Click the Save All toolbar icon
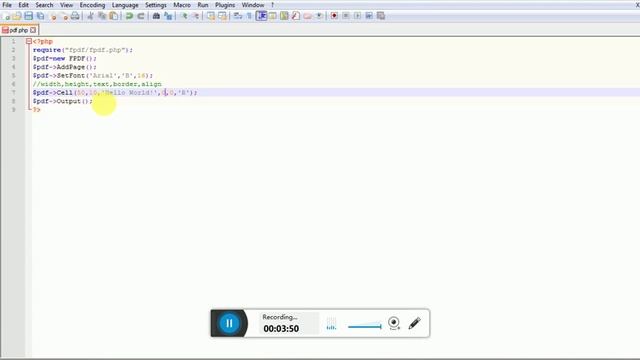Viewport: 640px width, 360px height. 40,16
